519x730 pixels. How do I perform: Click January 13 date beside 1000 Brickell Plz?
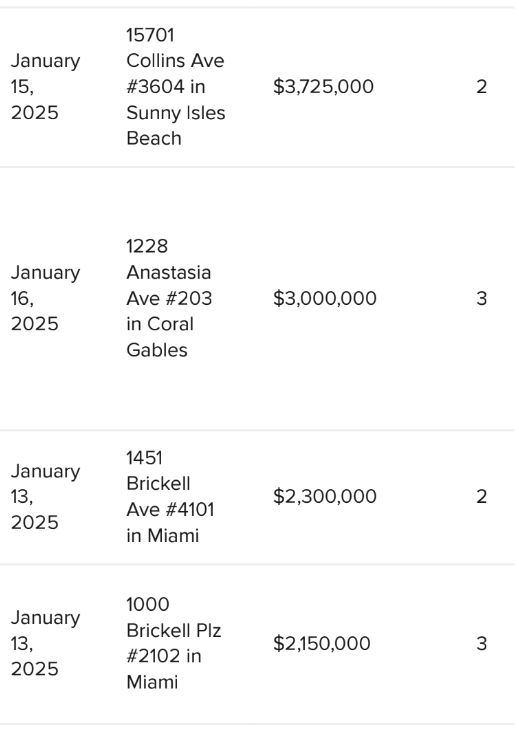tap(46, 643)
